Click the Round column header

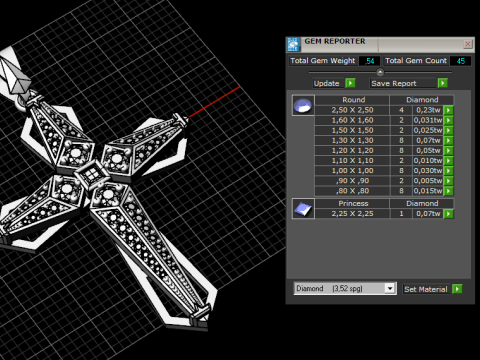pos(352,100)
